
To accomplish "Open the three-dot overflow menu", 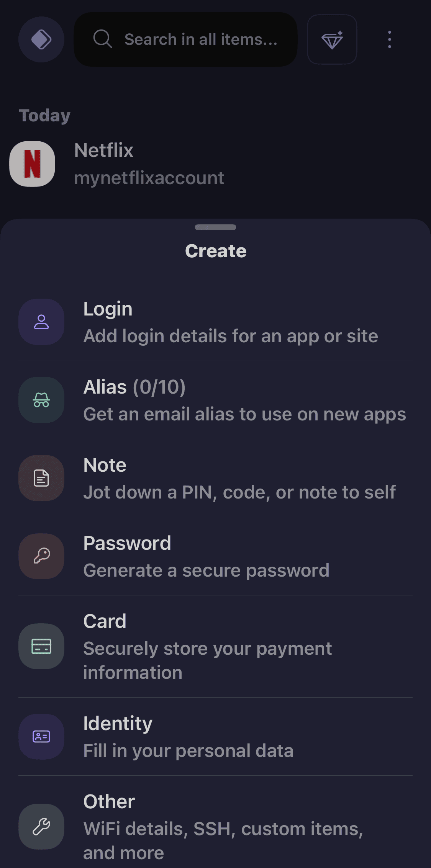I will click(390, 39).
